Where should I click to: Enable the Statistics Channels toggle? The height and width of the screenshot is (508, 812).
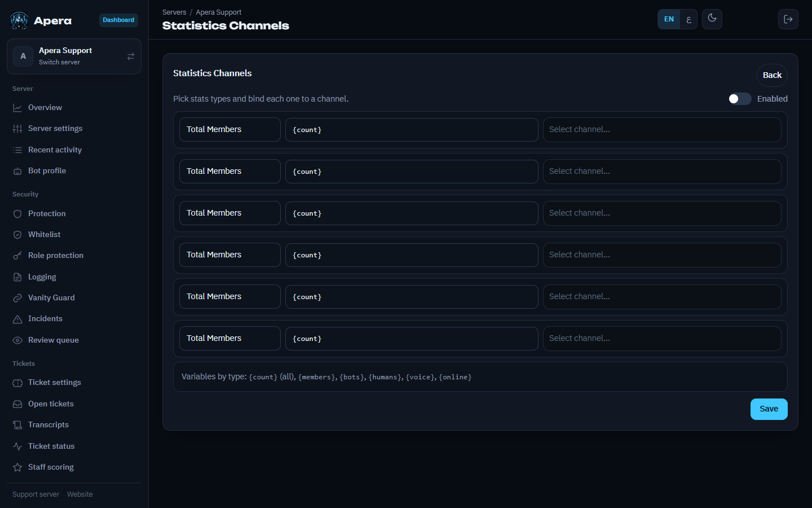click(740, 99)
